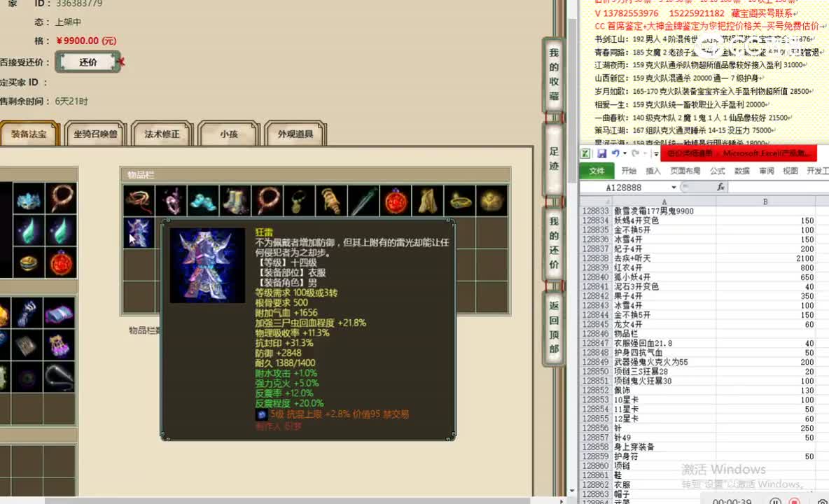Image resolution: width=829 pixels, height=504 pixels.
Task: Select the gold pendant necklace in inventory
Action: (x=300, y=201)
